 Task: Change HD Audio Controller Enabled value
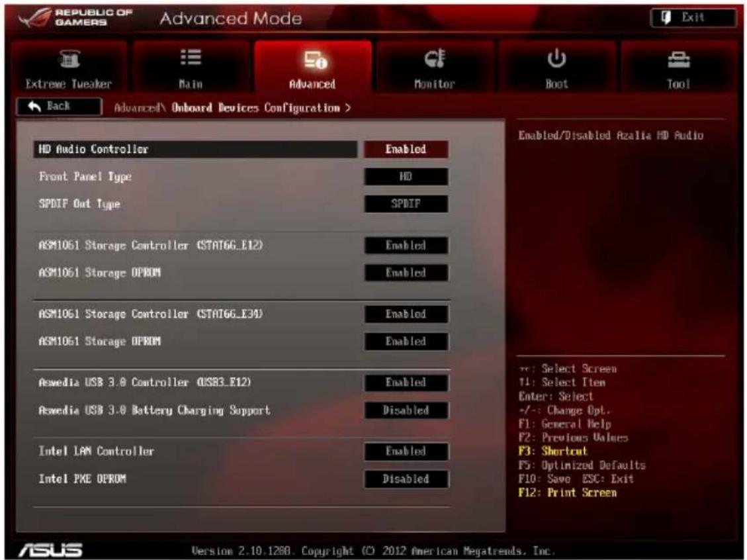tap(406, 149)
